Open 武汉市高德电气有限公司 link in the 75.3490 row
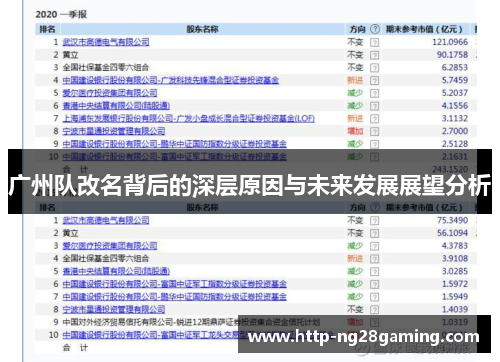The image size is (500, 362). point(106,220)
